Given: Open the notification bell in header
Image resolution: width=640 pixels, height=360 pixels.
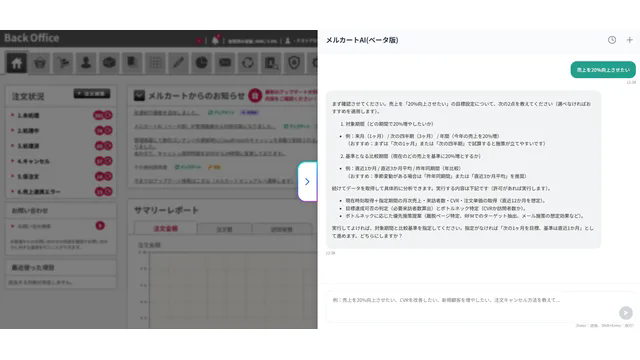Looking at the screenshot, I should [x=215, y=40].
